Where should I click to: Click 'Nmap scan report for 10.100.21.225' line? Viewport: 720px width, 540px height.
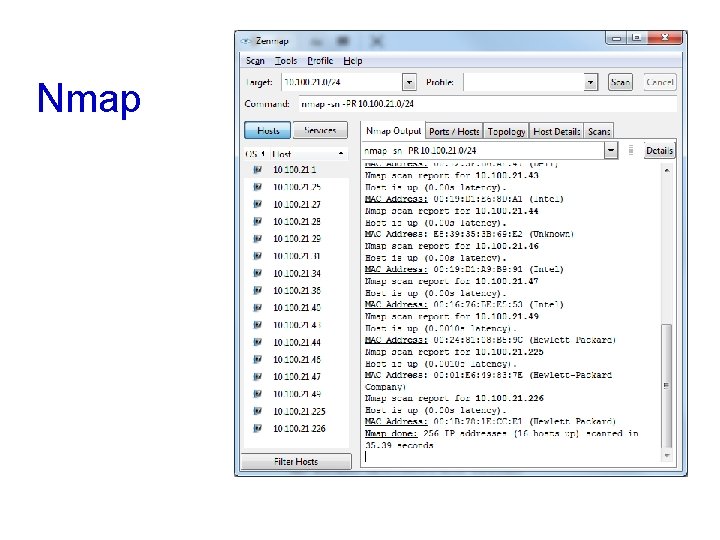pos(454,352)
